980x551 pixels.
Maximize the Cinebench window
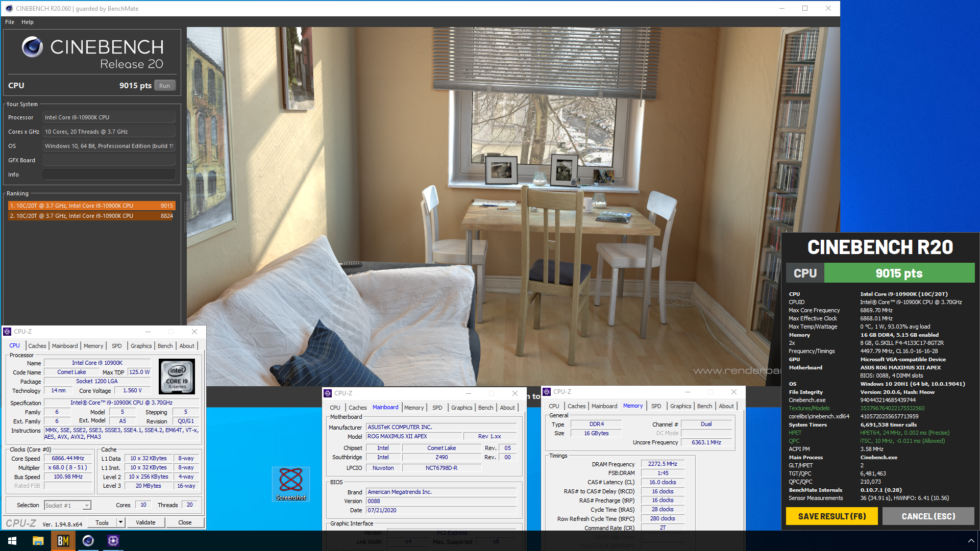805,8
